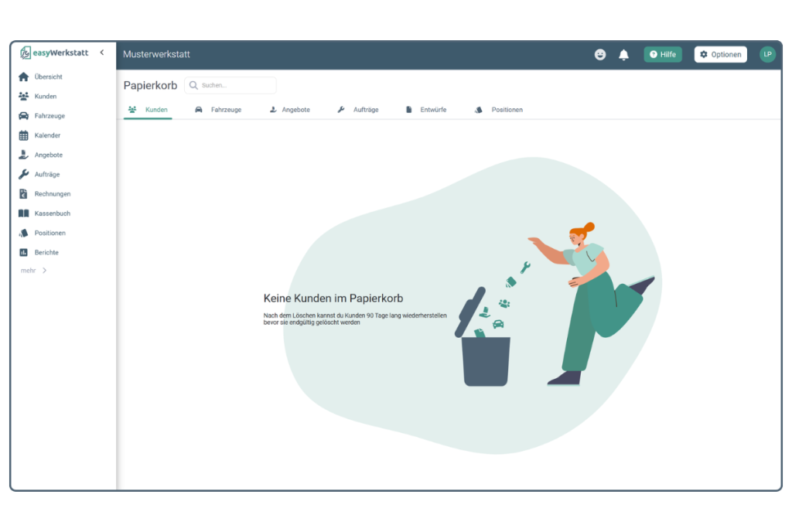Image resolution: width=792 pixels, height=532 pixels.
Task: Click the Hilfe button
Action: pyautogui.click(x=662, y=55)
